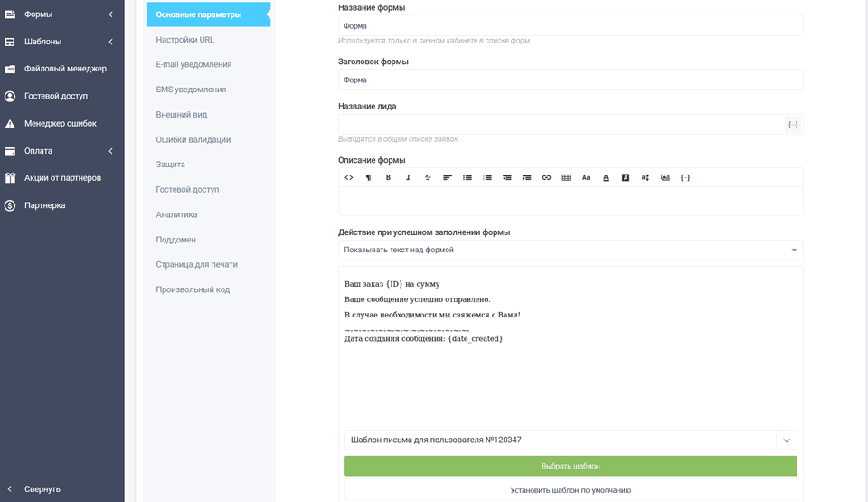Switch to Настройки URL tab

click(185, 40)
